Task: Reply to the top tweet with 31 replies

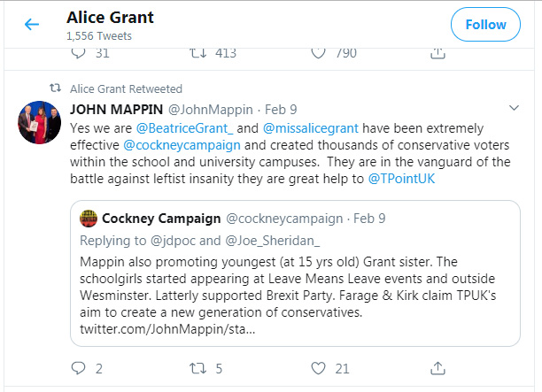Action: (78, 53)
